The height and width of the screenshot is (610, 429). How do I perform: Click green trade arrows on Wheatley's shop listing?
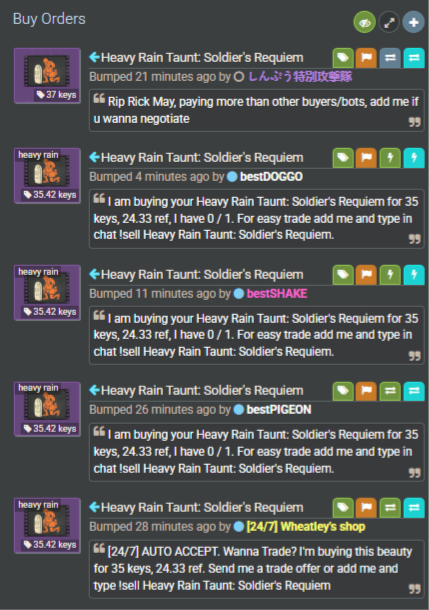(x=390, y=507)
